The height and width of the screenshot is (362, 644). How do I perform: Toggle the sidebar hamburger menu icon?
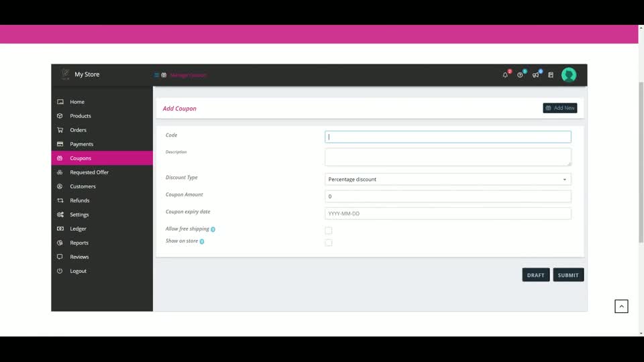tap(156, 74)
